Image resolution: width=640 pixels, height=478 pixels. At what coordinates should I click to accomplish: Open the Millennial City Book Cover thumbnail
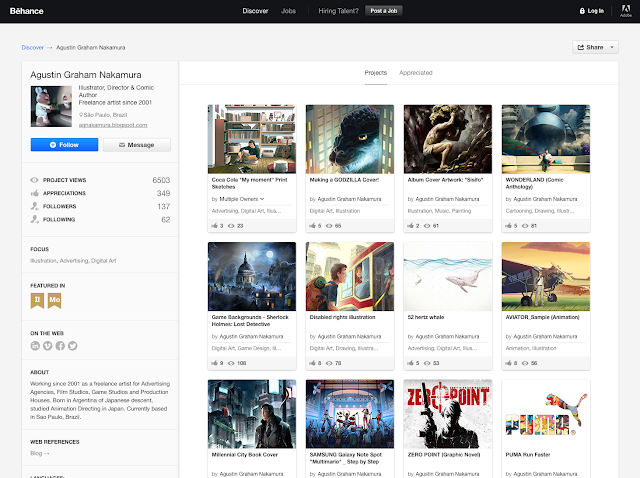252,414
